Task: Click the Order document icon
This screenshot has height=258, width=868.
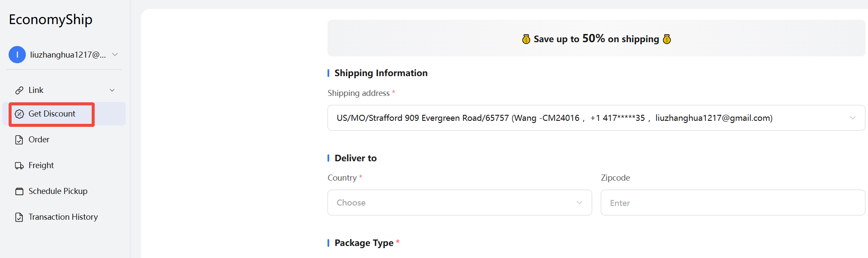Action: 19,140
